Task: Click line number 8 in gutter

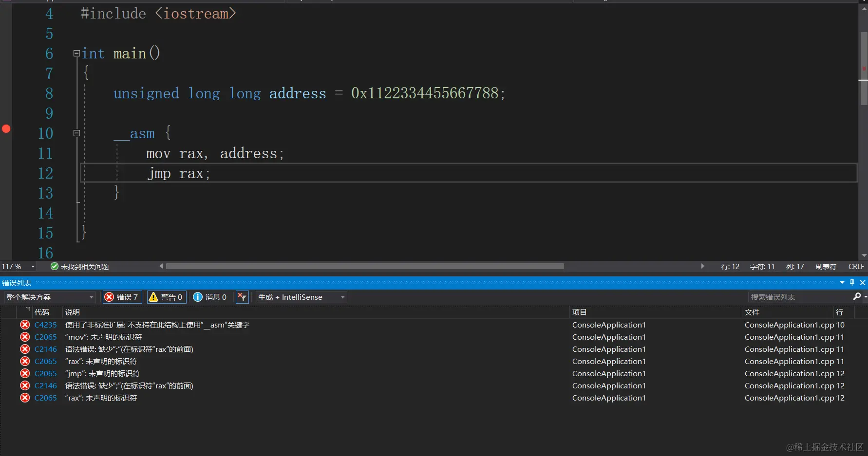Action: coord(49,93)
